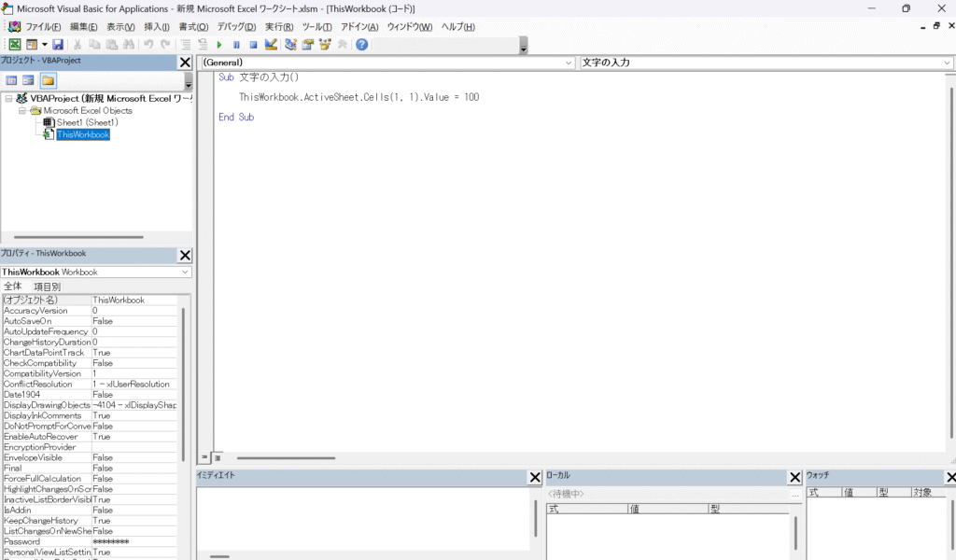Open the ツール(T) menu
The height and width of the screenshot is (560, 956).
(x=317, y=27)
